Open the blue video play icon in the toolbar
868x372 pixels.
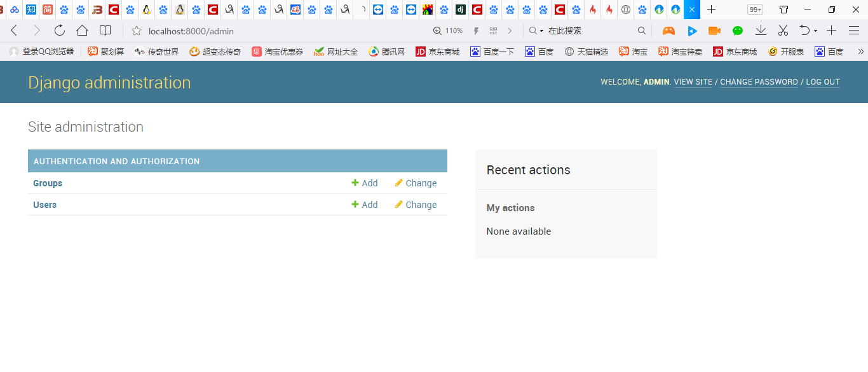pos(692,31)
